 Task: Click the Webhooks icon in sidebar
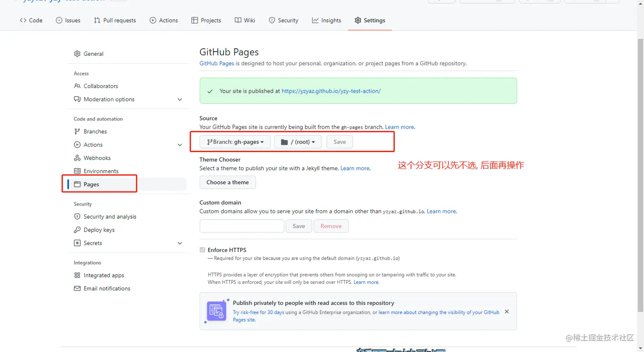click(77, 158)
